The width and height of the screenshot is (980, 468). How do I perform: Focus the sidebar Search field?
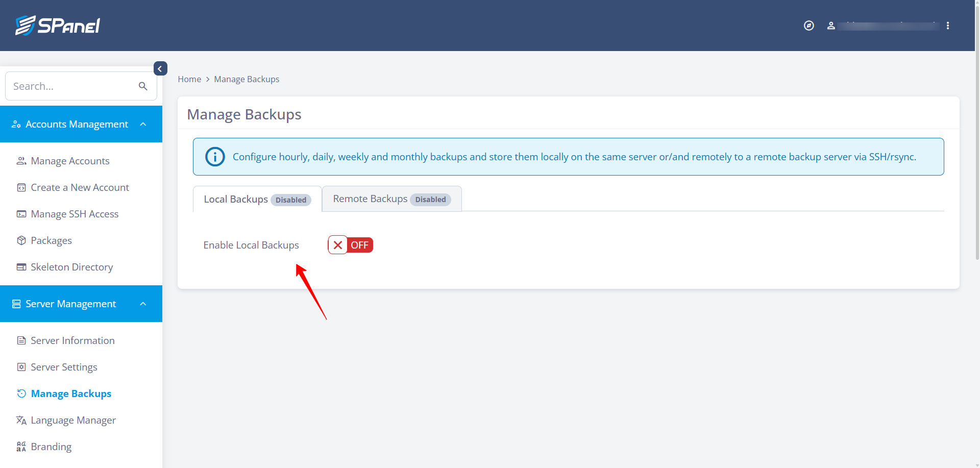pyautogui.click(x=81, y=86)
